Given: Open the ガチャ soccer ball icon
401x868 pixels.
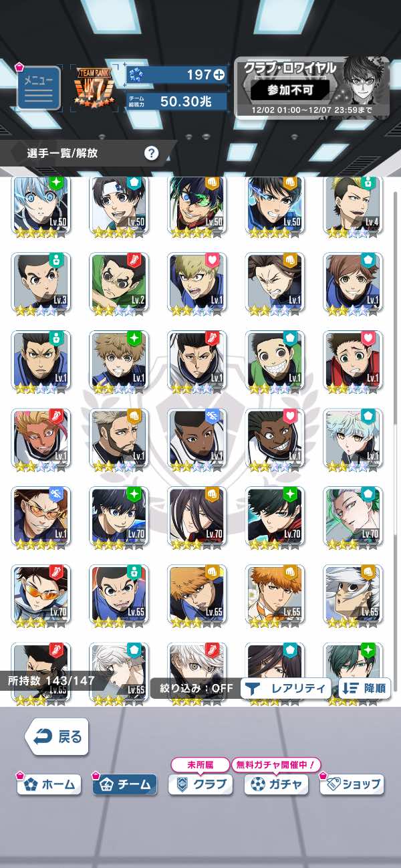Looking at the screenshot, I should (276, 784).
